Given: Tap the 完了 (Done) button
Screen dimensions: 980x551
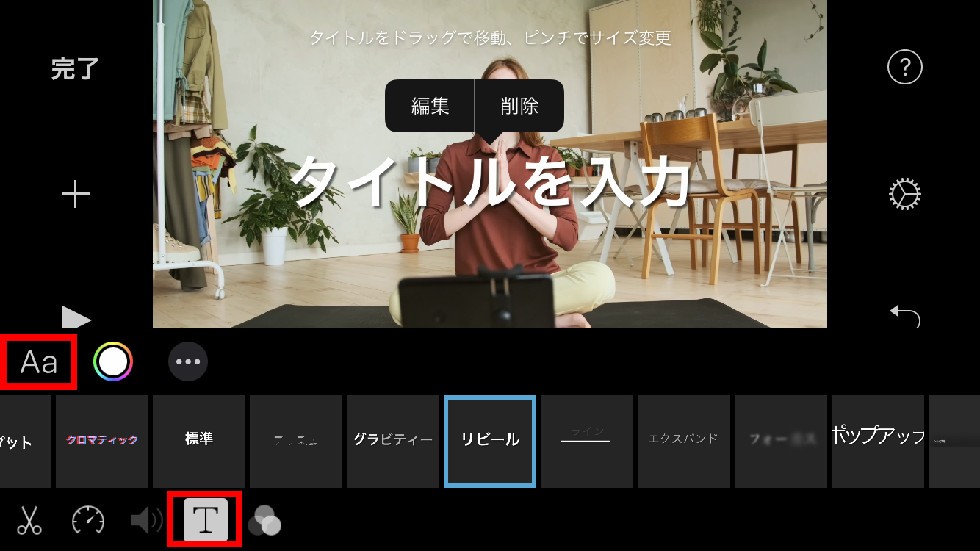Looking at the screenshot, I should [x=75, y=69].
